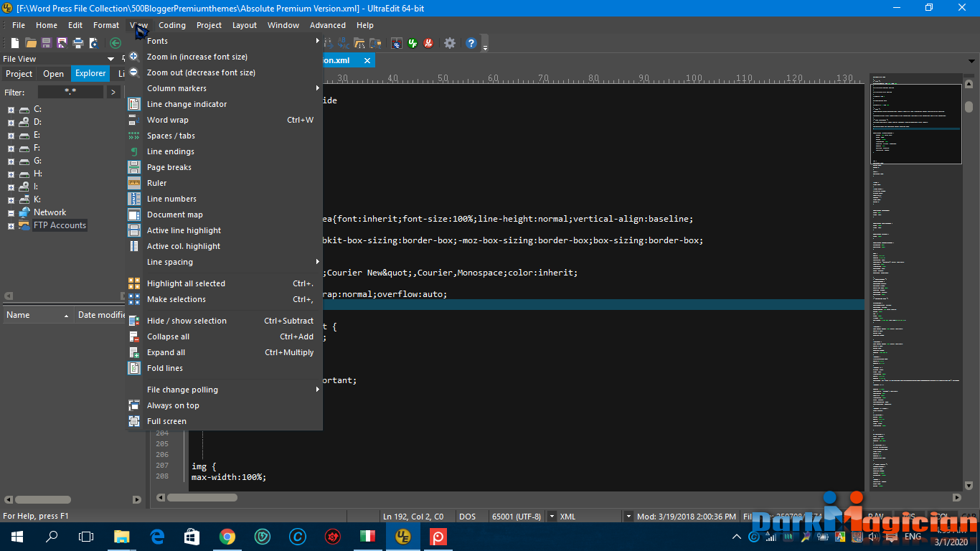Click Zoom in (increase font size)
The width and height of the screenshot is (980, 551).
224,57
